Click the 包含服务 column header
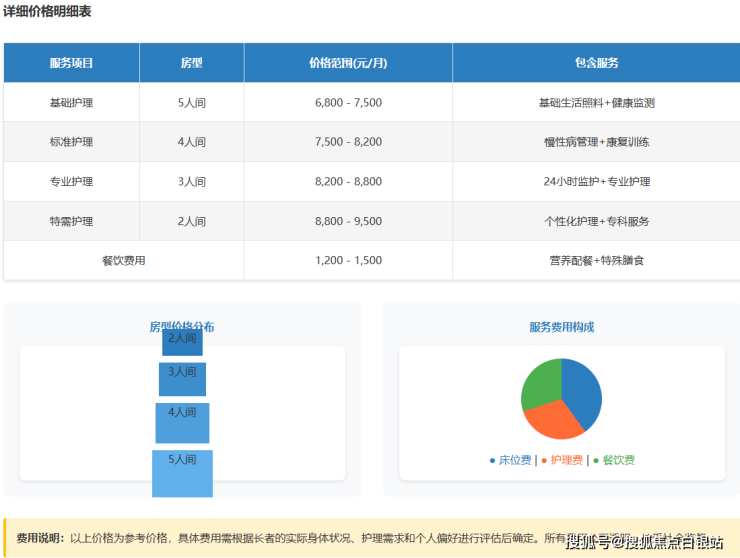This screenshot has width=740, height=558. 596,63
